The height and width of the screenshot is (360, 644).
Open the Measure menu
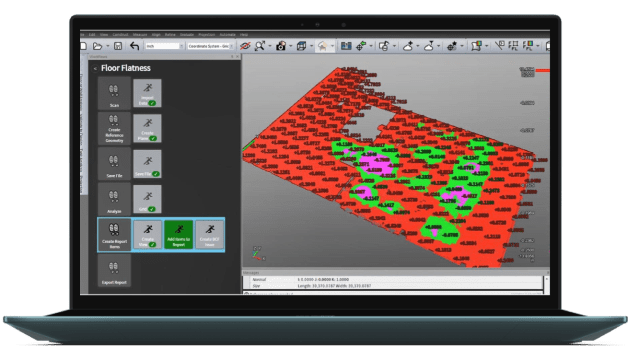tap(140, 34)
